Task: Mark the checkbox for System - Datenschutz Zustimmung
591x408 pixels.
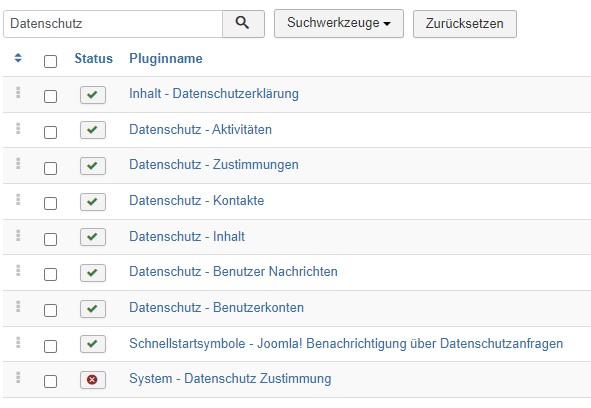Action: [51, 381]
